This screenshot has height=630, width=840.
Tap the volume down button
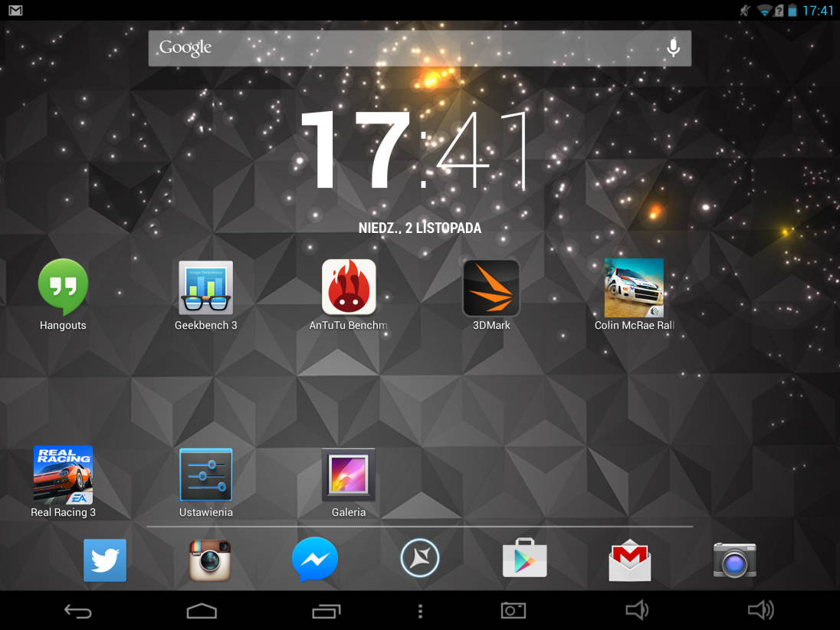(637, 609)
